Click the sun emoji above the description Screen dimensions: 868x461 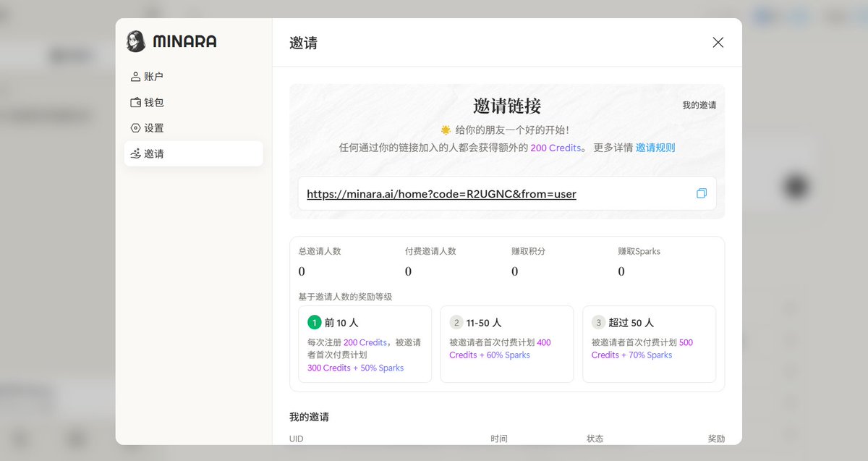coord(446,130)
